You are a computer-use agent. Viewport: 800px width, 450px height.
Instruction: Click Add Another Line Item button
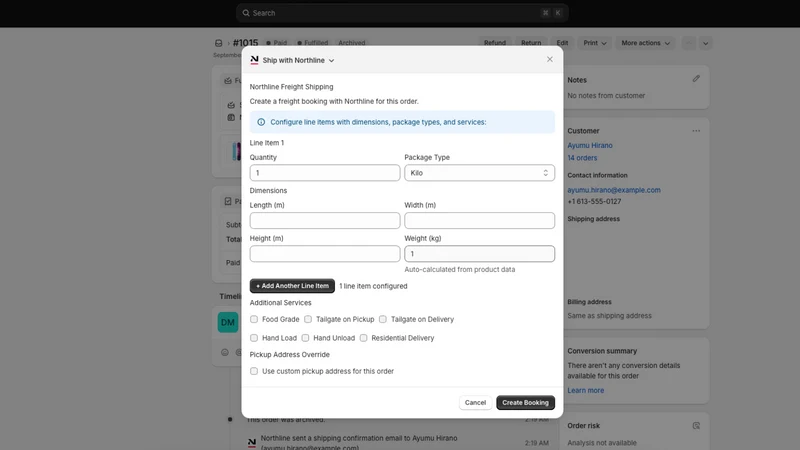tap(292, 286)
